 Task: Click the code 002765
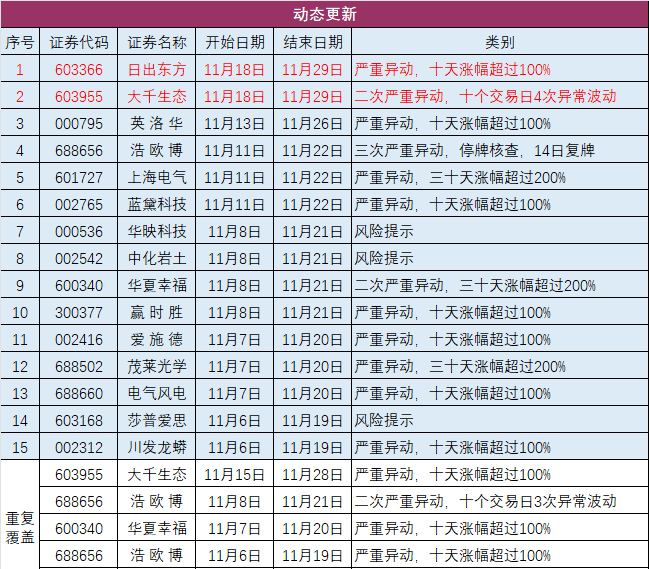tap(79, 204)
